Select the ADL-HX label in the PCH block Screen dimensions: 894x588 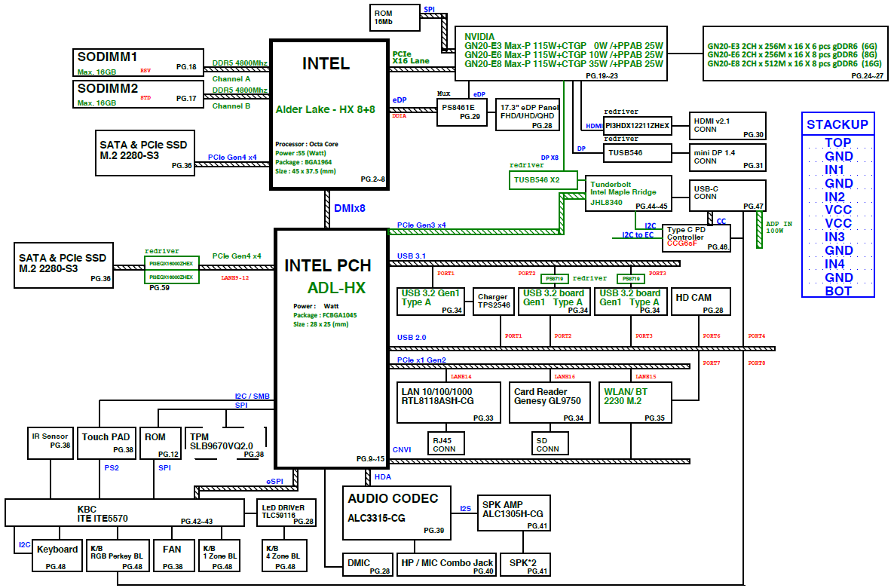coord(336,288)
